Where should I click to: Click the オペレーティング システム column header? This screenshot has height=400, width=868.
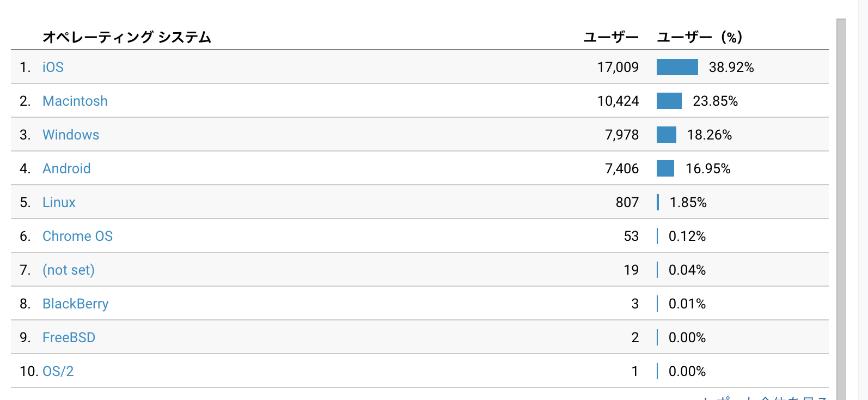[127, 37]
